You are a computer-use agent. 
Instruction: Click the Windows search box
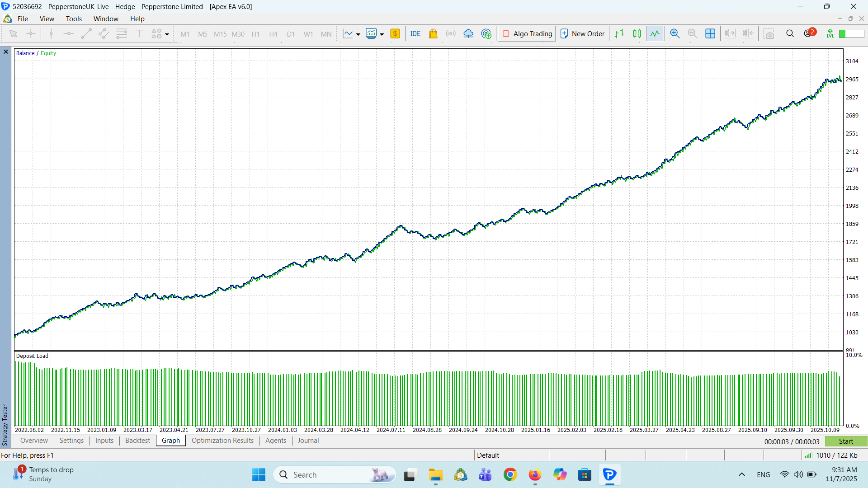point(335,474)
